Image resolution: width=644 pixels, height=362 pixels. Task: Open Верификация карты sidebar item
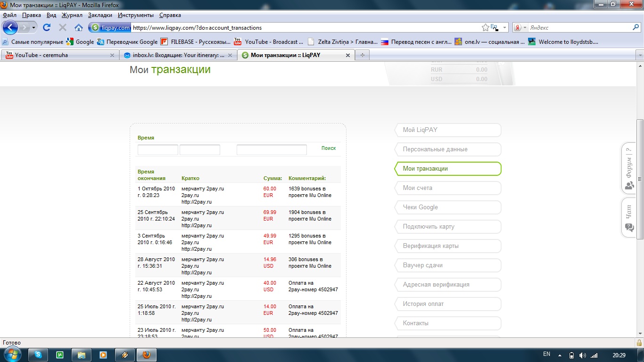[x=448, y=246]
